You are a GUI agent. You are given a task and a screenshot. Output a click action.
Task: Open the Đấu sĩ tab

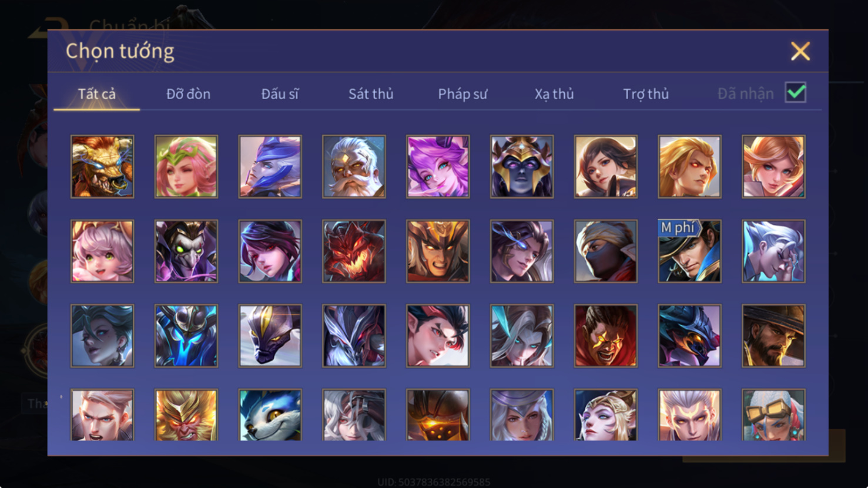coord(280,94)
